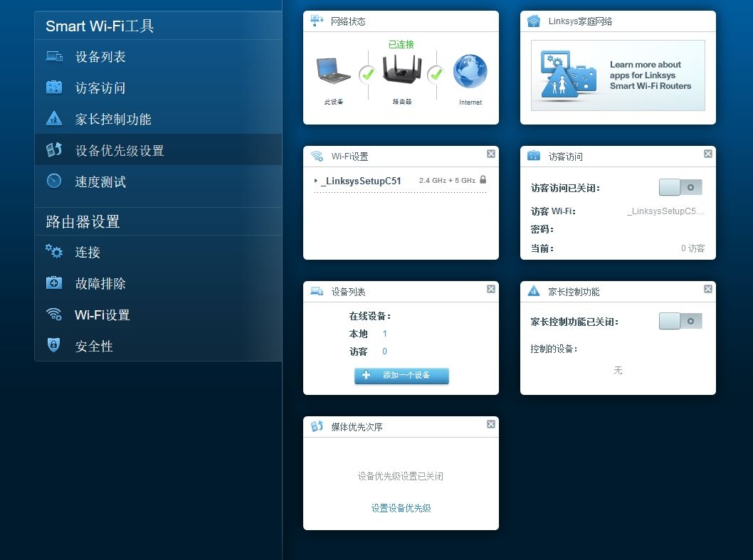The width and height of the screenshot is (753, 560).
Task: Click the Internet globe icon
Action: point(470,71)
